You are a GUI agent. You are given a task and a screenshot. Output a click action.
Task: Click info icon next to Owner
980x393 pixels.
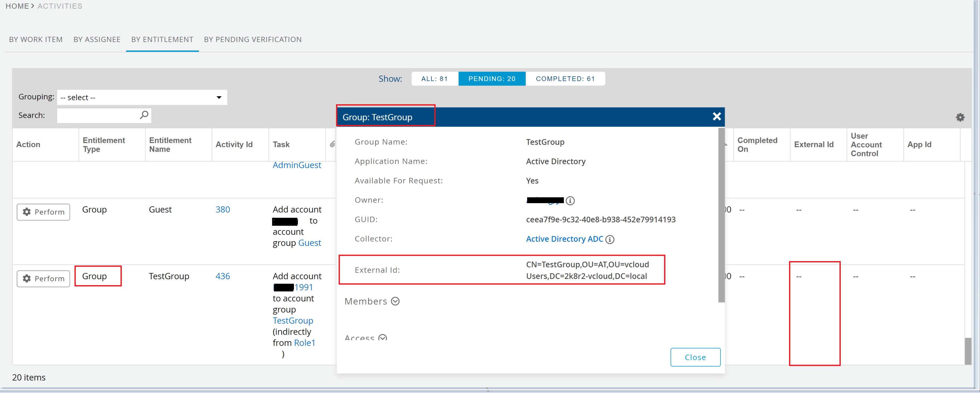[x=570, y=201]
